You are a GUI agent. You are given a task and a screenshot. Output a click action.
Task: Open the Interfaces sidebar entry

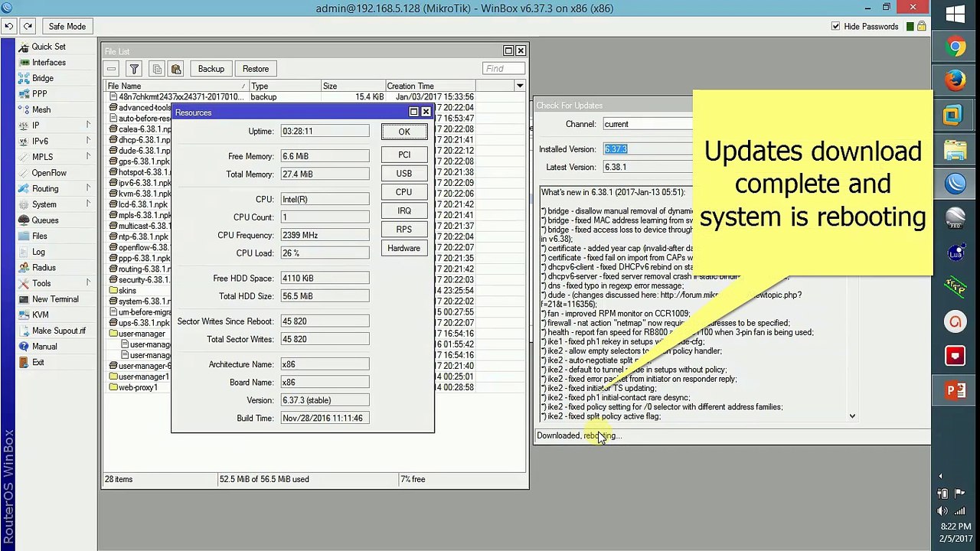[x=48, y=63]
